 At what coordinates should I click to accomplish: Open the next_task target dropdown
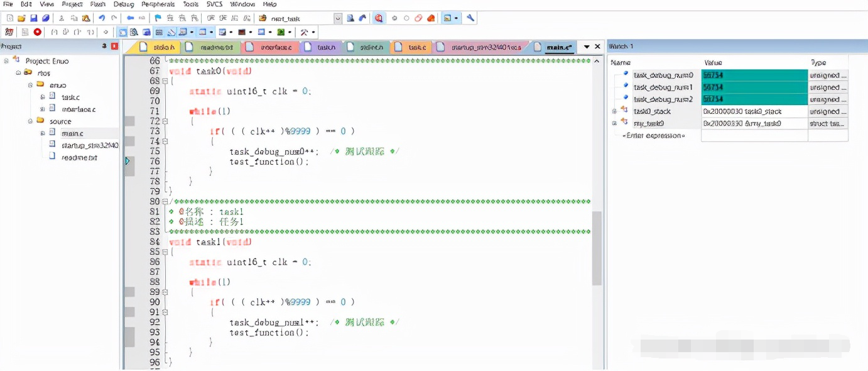[338, 19]
